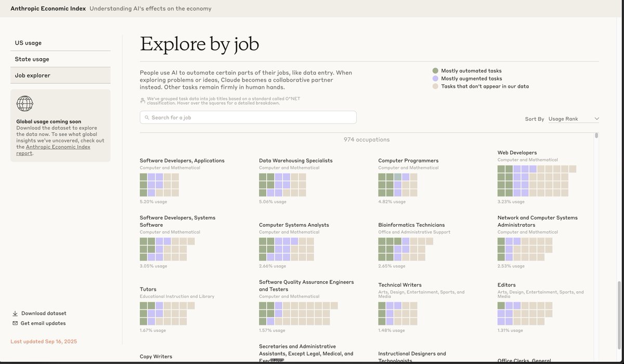624x364 pixels.
Task: Click the 2.65% usage label
Action: coord(392,266)
